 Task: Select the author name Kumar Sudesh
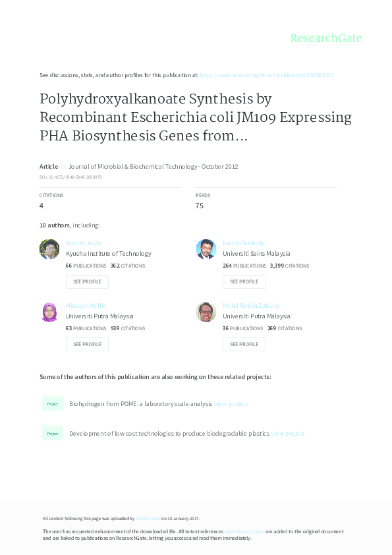[243, 243]
